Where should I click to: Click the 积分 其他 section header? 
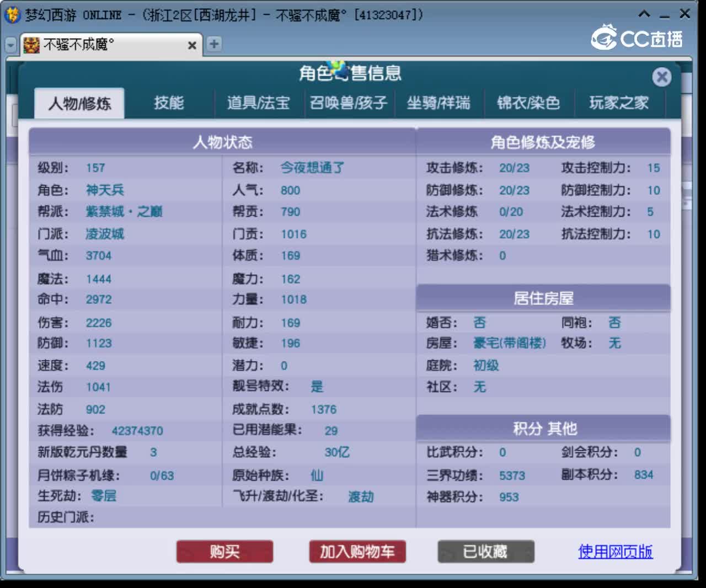pyautogui.click(x=543, y=429)
